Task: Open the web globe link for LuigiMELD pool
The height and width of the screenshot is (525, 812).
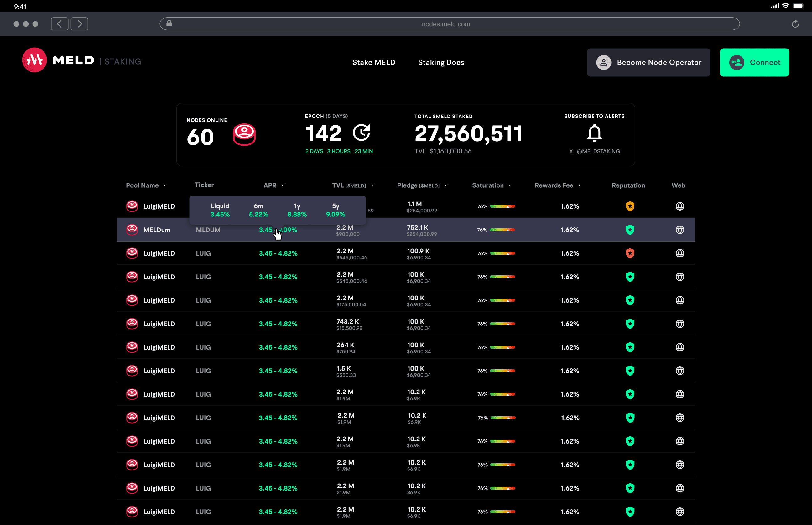Action: (x=680, y=206)
